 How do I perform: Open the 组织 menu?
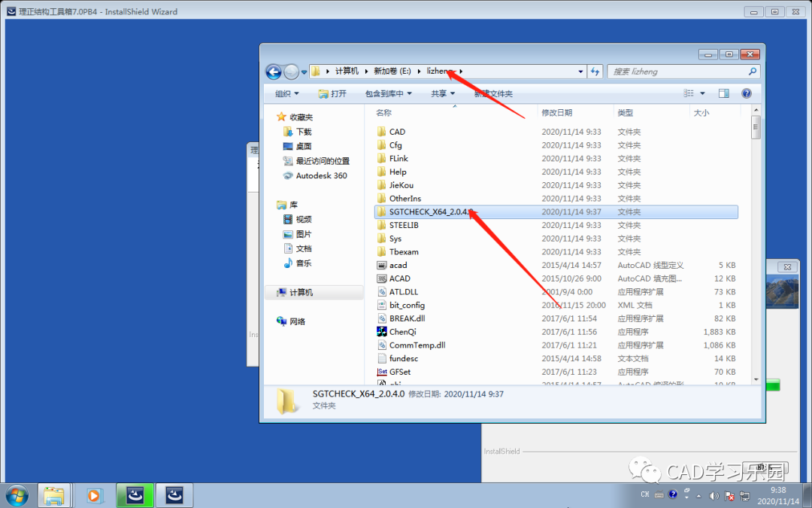click(x=287, y=94)
